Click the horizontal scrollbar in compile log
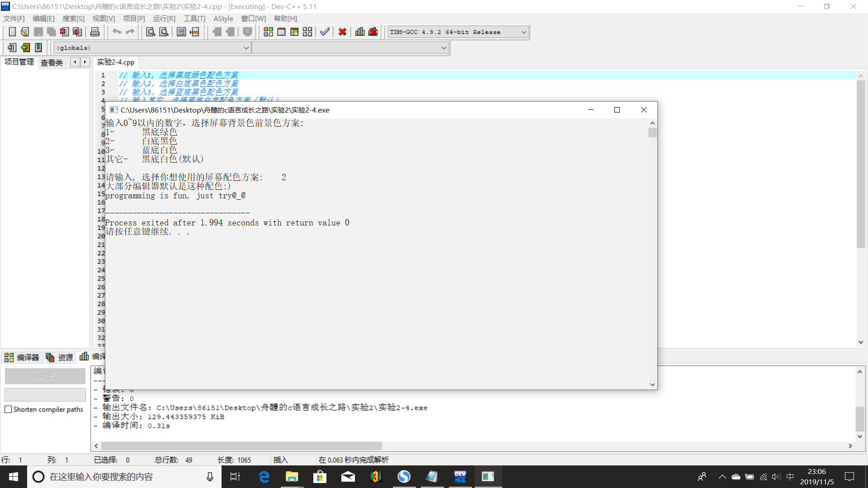 [241, 446]
